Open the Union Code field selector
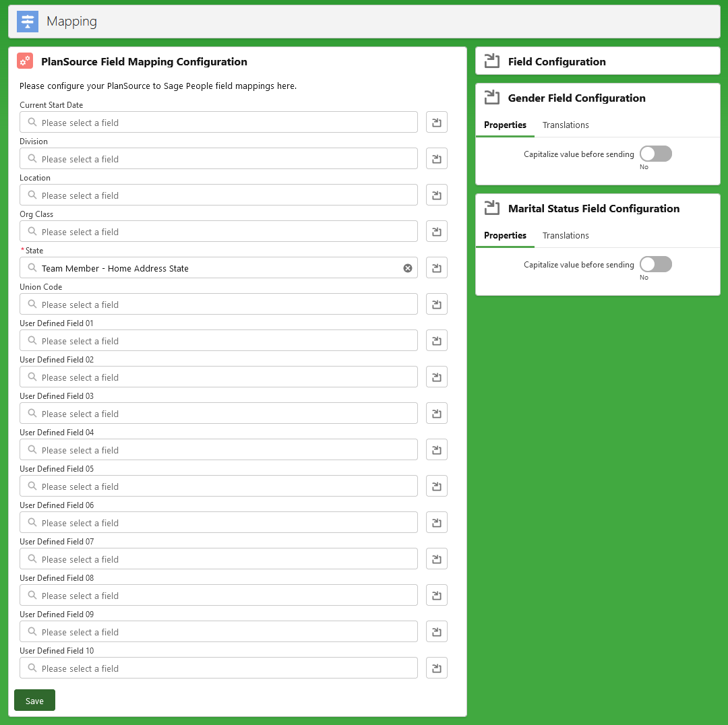The width and height of the screenshot is (728, 725). pos(218,304)
